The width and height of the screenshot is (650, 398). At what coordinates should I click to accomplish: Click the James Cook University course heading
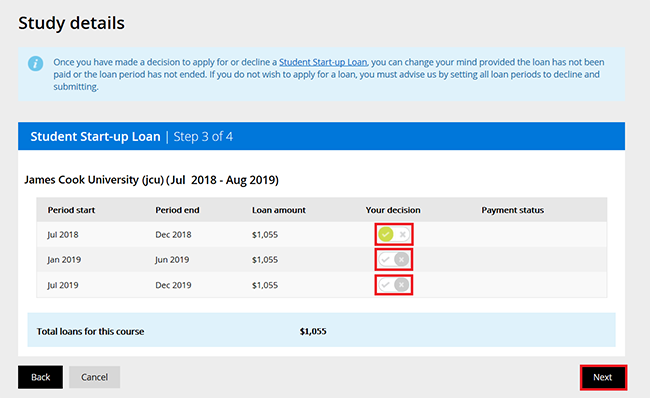pos(151,180)
